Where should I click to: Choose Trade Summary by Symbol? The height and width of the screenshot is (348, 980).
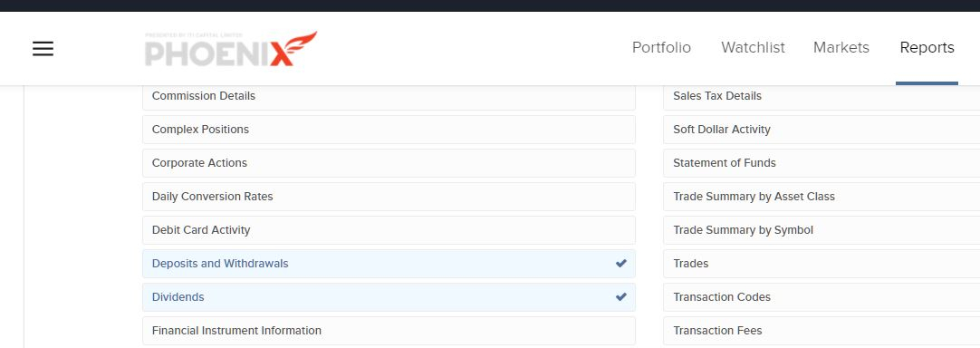pos(821,229)
